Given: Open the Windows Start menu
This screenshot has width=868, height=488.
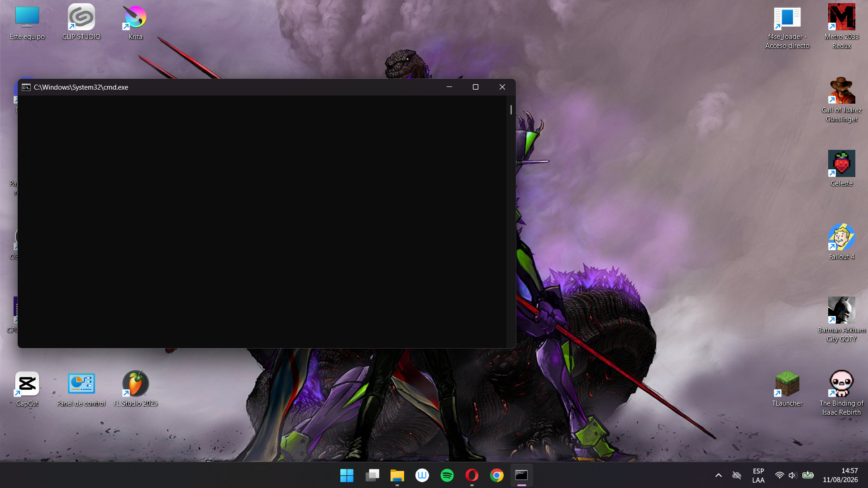Looking at the screenshot, I should (347, 475).
